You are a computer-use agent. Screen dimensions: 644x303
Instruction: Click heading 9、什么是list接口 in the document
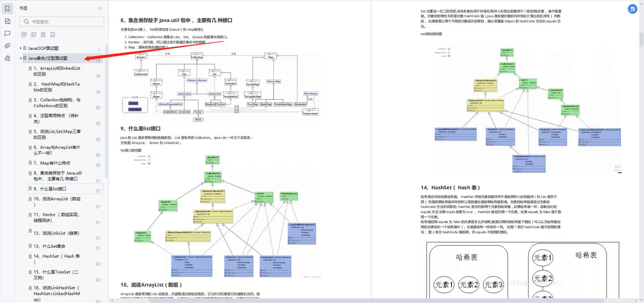(x=140, y=128)
